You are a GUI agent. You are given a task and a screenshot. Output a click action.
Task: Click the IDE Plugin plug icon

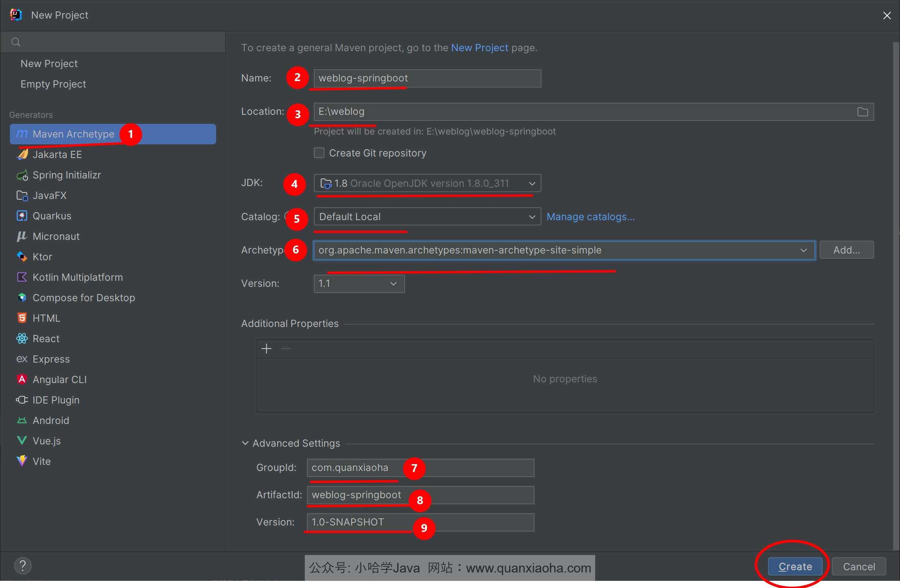22,400
